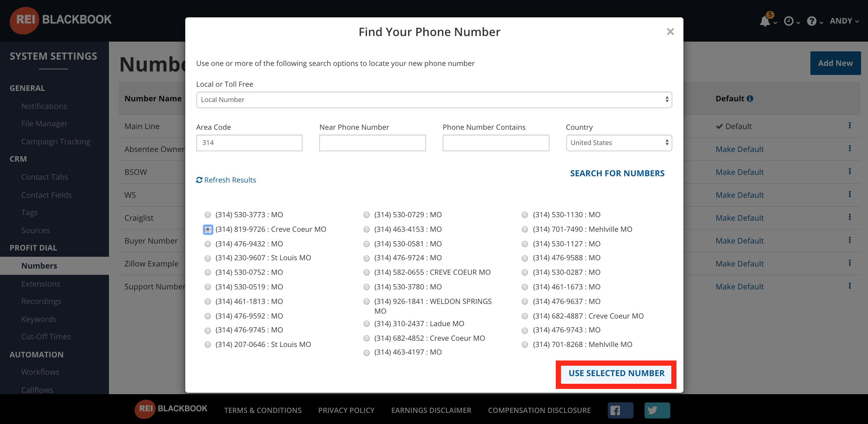
Task: Open Tags in the sidebar
Action: tap(29, 212)
